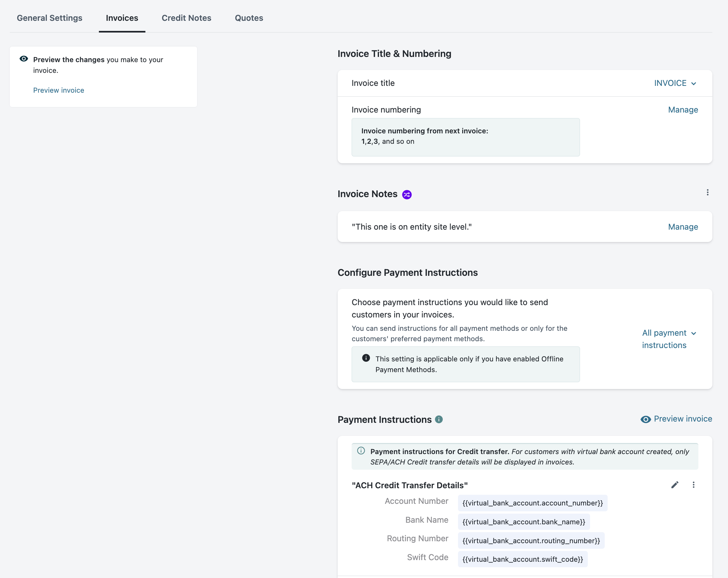The height and width of the screenshot is (578, 728).
Task: Click the Preview invoice link in the left card
Action: click(59, 90)
